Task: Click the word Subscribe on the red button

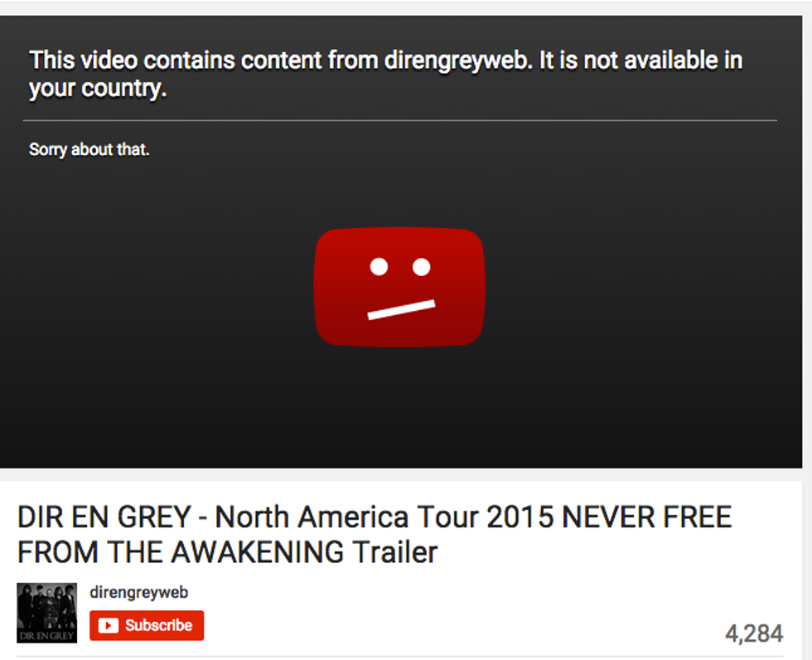Action: coord(158,625)
